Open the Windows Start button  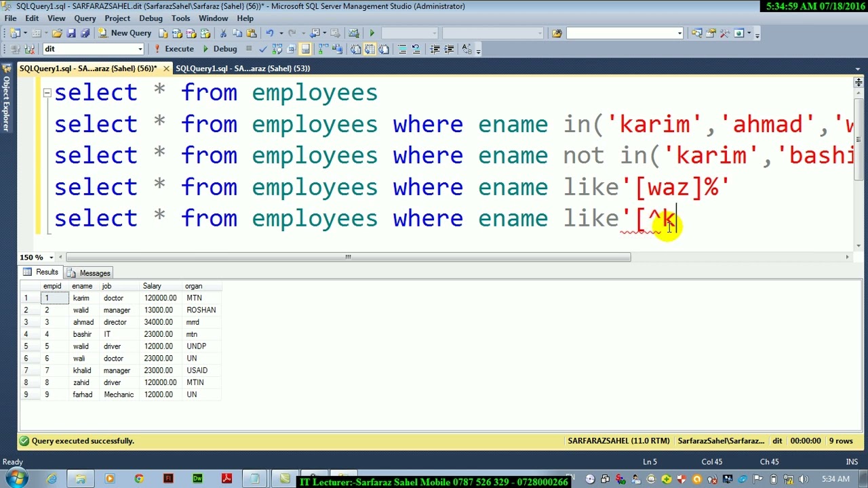click(x=16, y=479)
